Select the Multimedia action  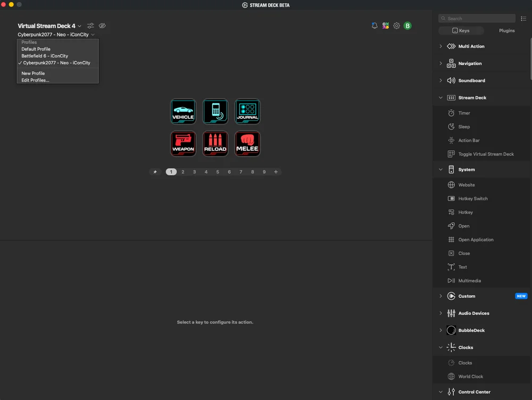[469, 281]
